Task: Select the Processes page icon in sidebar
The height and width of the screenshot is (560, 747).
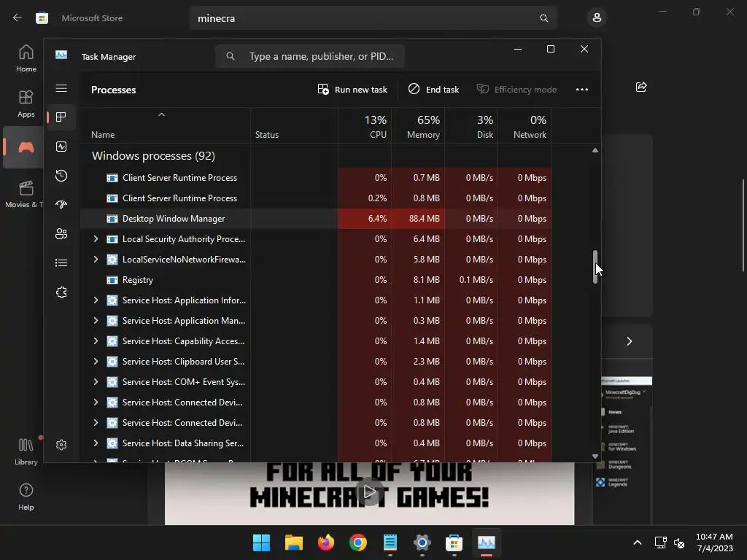Action: (61, 117)
